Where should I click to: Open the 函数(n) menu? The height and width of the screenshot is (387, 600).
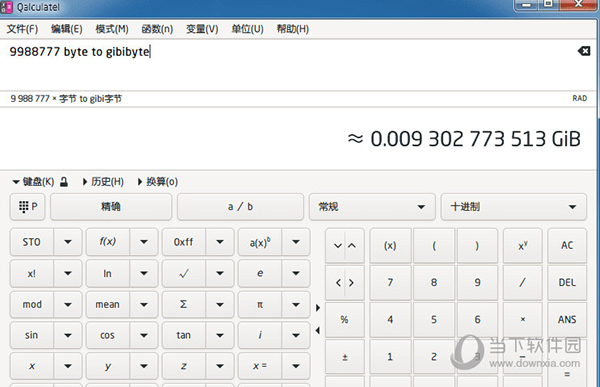click(x=157, y=29)
